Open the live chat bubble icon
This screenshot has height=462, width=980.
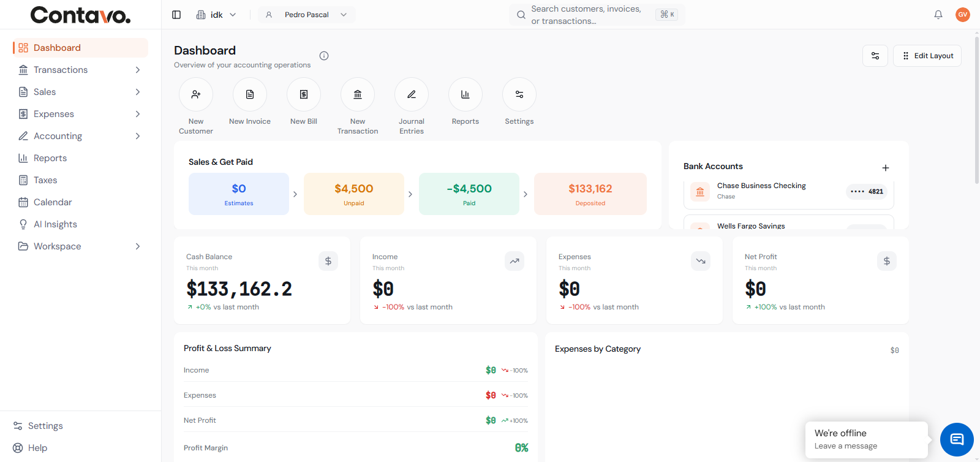click(x=957, y=439)
